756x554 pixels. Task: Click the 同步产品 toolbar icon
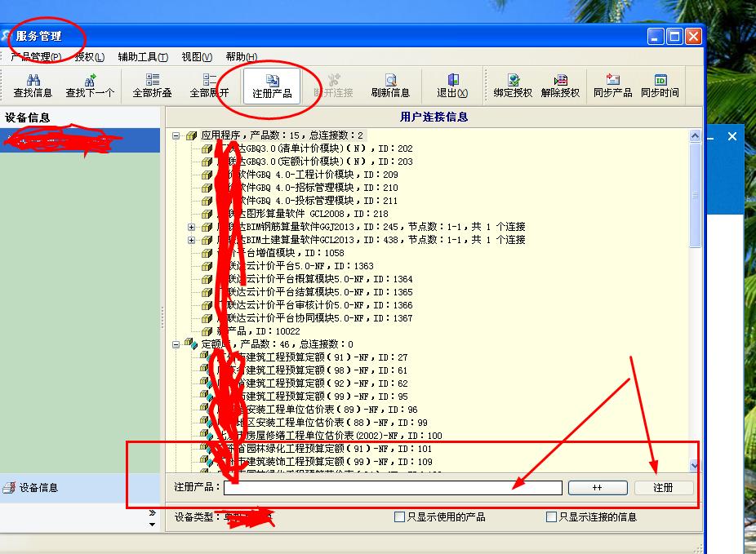tap(613, 79)
